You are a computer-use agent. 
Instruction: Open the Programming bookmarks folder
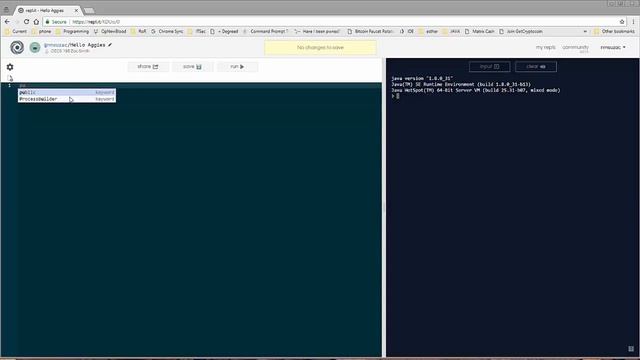click(x=72, y=31)
